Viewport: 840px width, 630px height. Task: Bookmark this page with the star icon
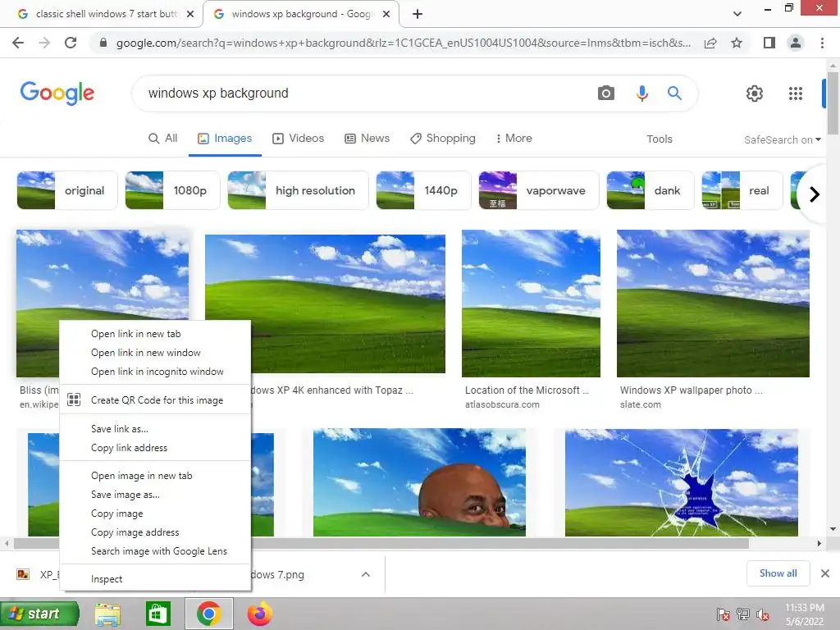click(737, 43)
